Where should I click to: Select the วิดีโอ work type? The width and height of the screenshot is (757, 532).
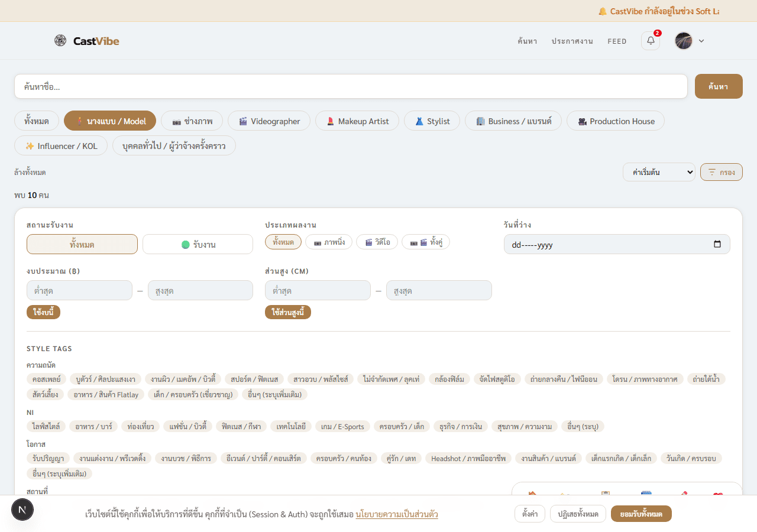coord(377,242)
